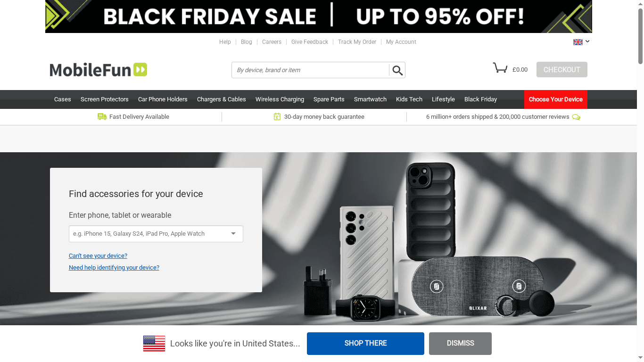Click the 30-day money back guarantee icon
This screenshot has height=362, width=644.
(x=277, y=116)
